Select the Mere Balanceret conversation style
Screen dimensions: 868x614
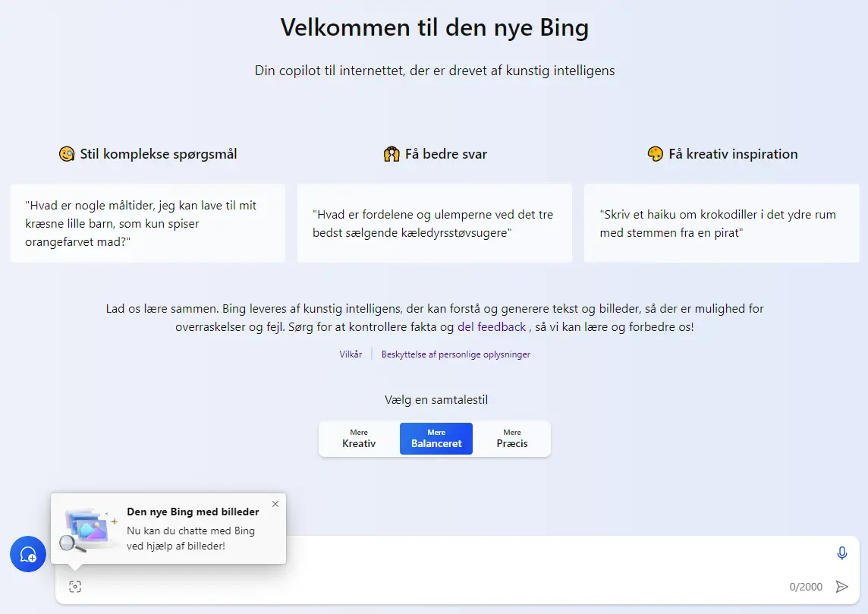point(436,439)
